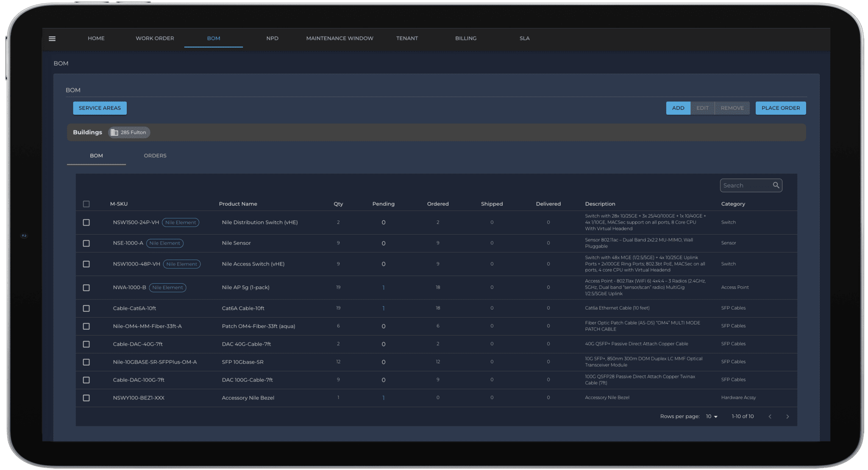Click product name Nile Sensor
868x470 pixels.
pos(236,243)
